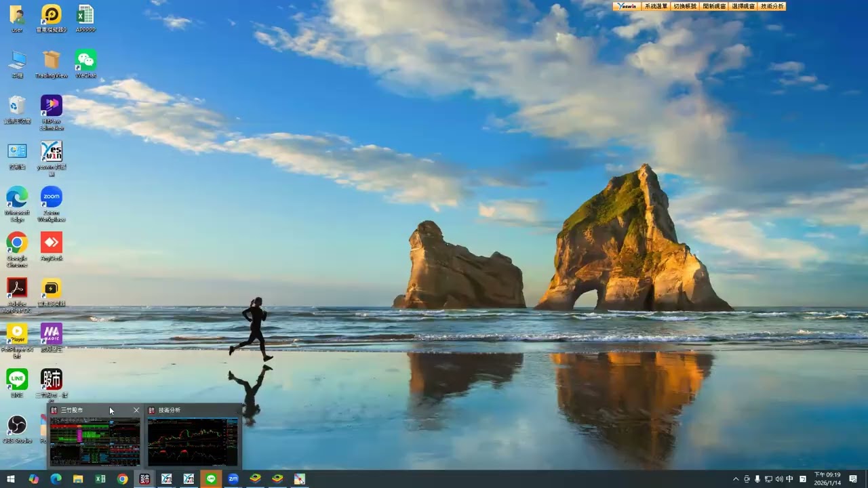Open LINE from the taskbar
868x488 pixels.
pyautogui.click(x=211, y=479)
